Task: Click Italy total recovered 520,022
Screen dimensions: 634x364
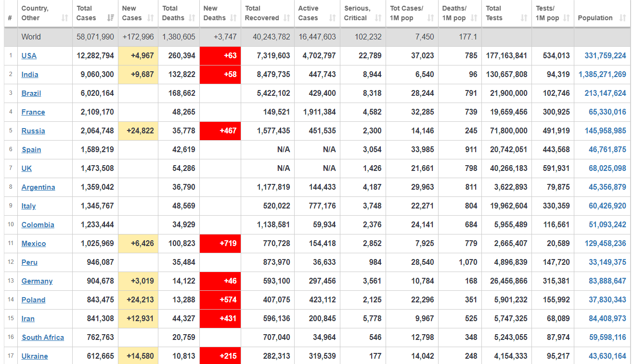Action: coord(277,206)
